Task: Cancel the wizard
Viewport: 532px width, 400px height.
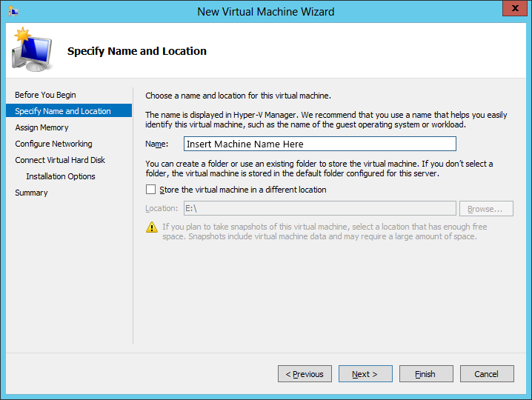Action: coord(487,374)
